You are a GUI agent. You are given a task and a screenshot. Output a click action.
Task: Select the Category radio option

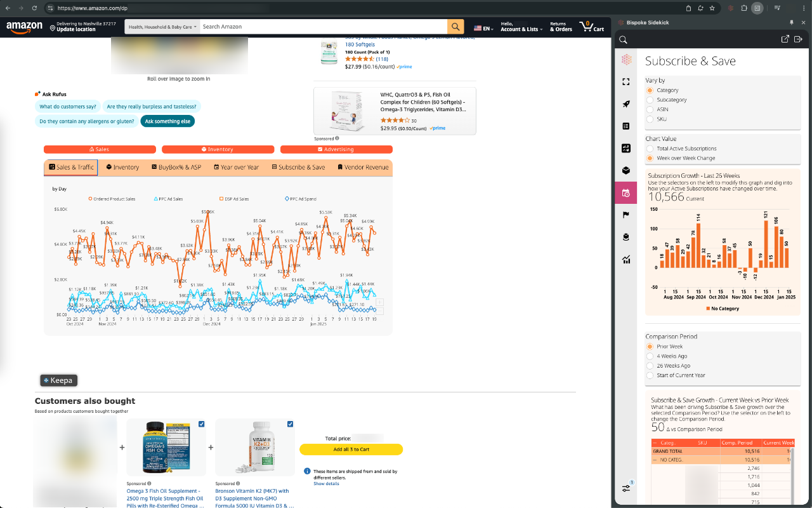650,90
